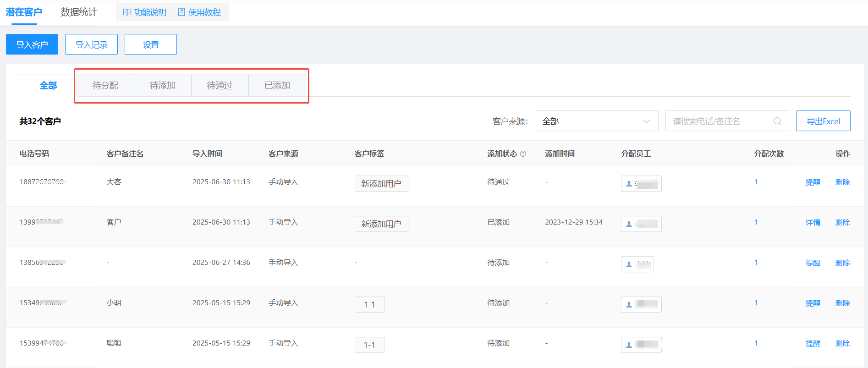Click the employee avatar icon in the 小明 row

[x=629, y=305]
